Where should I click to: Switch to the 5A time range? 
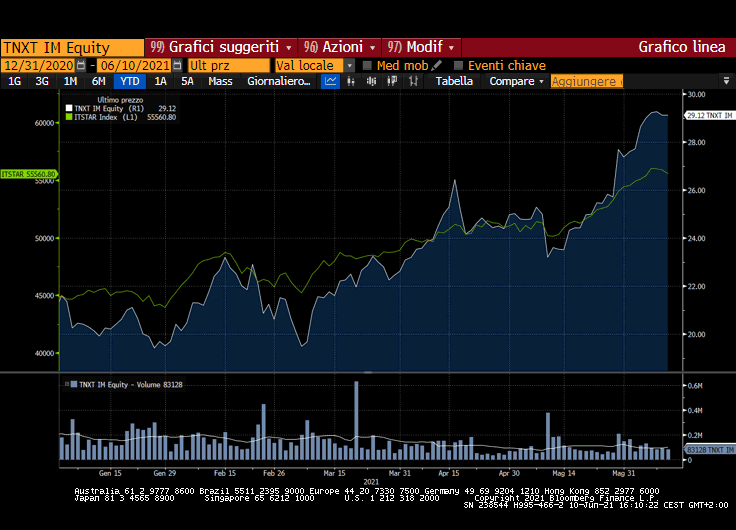[x=187, y=81]
